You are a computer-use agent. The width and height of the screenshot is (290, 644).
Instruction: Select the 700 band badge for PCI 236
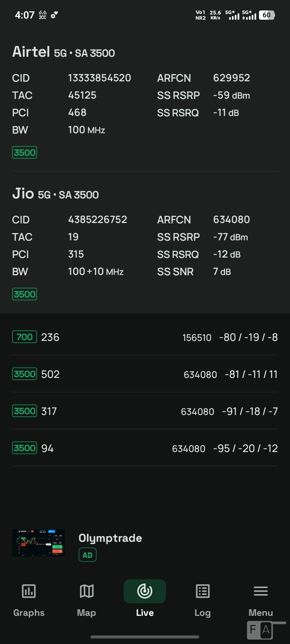click(25, 337)
